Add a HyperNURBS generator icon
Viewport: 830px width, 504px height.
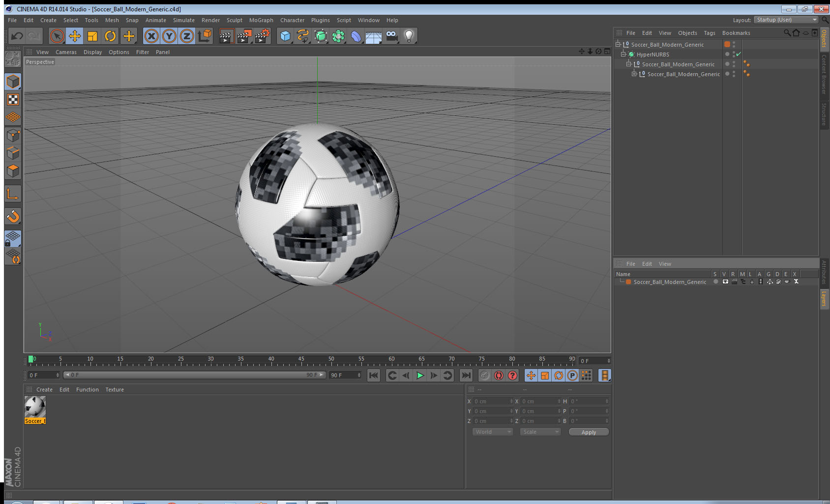tap(321, 36)
